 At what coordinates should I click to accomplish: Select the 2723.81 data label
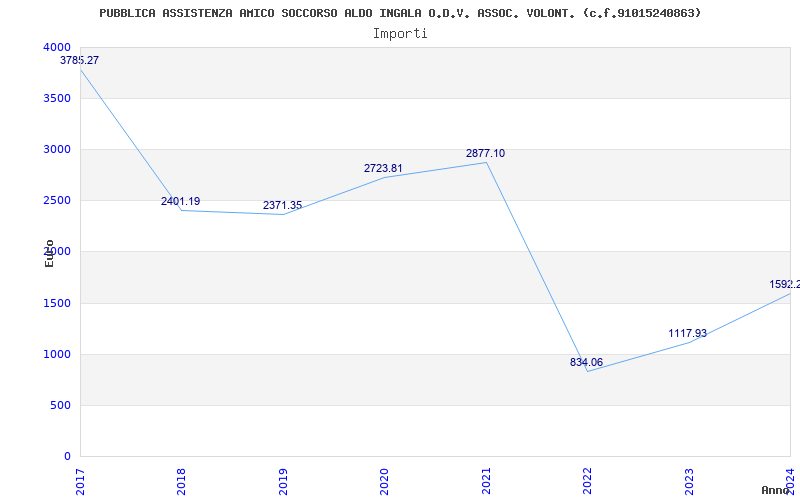point(383,168)
